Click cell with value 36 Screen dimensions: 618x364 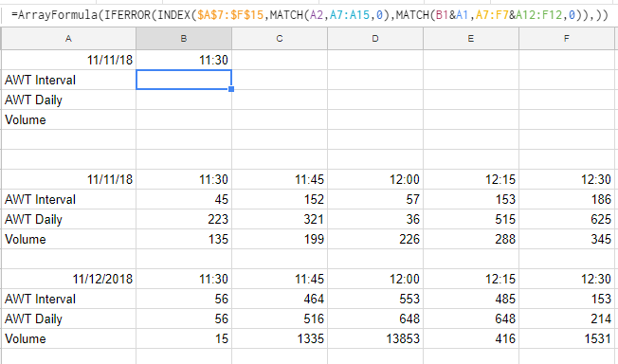[x=375, y=219]
